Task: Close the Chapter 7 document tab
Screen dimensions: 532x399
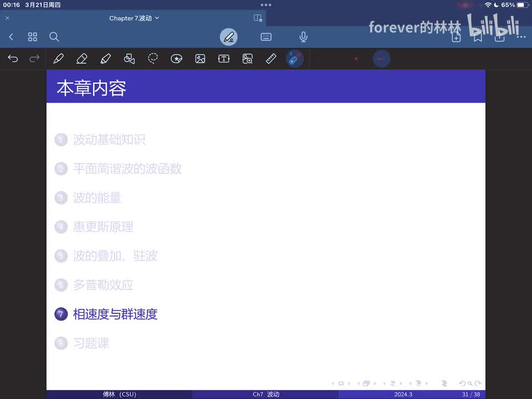Action: pos(7,18)
